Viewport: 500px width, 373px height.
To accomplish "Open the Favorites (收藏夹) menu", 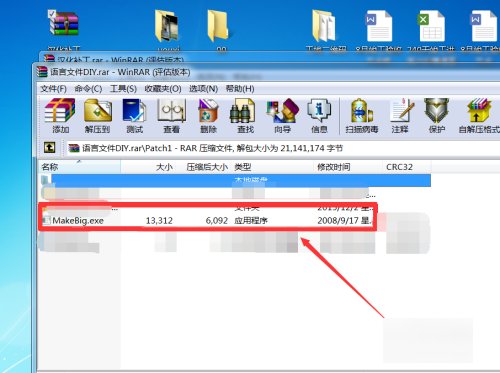I will 163,89.
